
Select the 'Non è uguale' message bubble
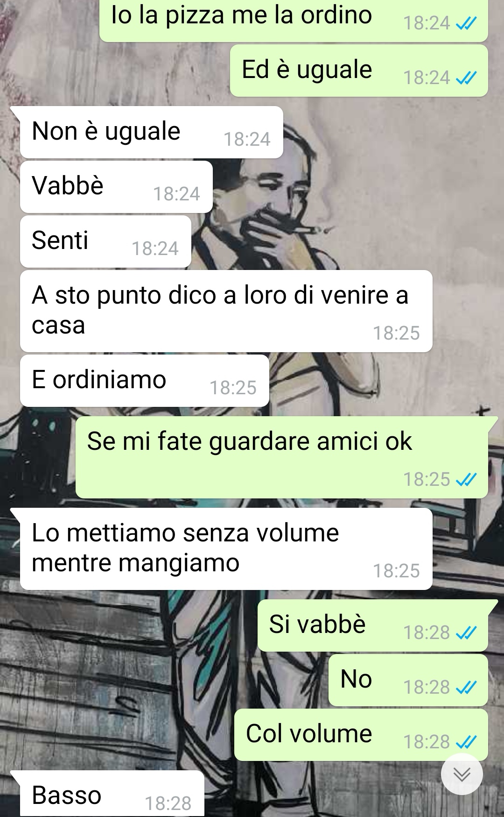pos(151,132)
